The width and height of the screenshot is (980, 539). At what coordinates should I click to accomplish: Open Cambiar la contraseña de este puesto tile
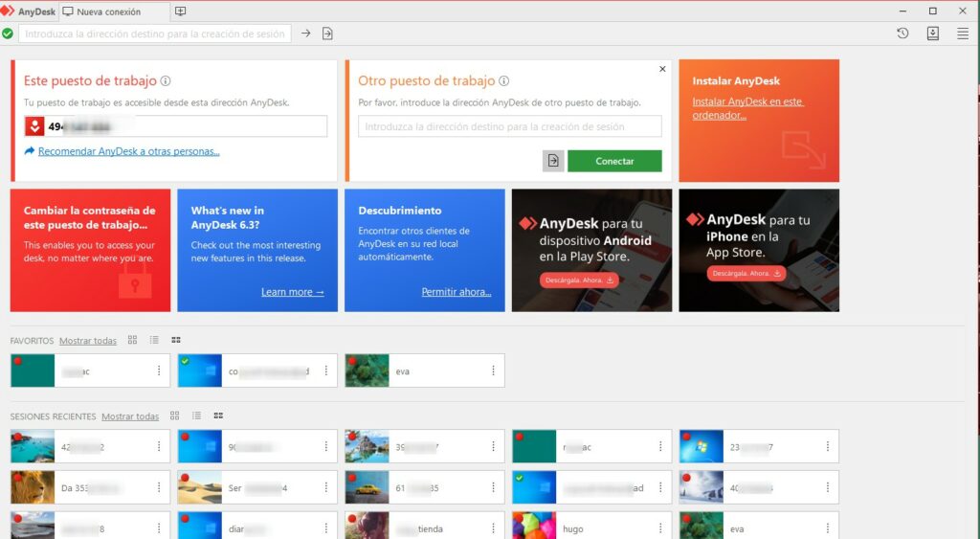point(90,250)
